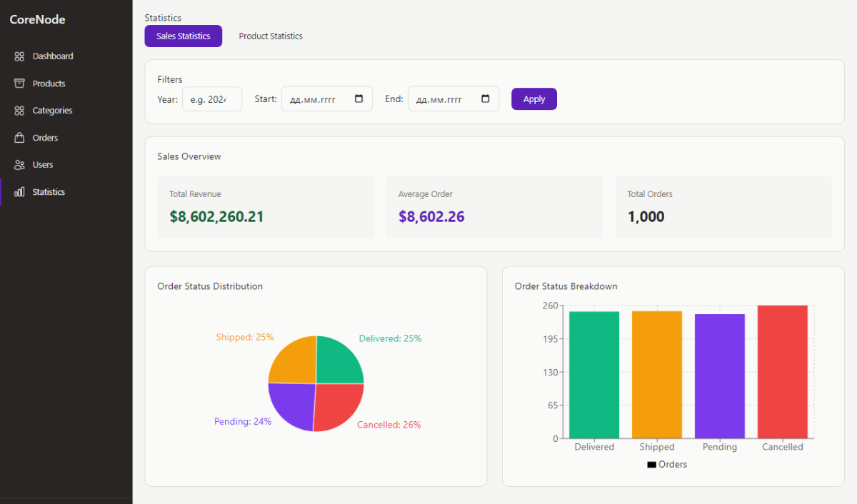Click the Categories icon in sidebar
This screenshot has height=504, width=857.
point(19,111)
